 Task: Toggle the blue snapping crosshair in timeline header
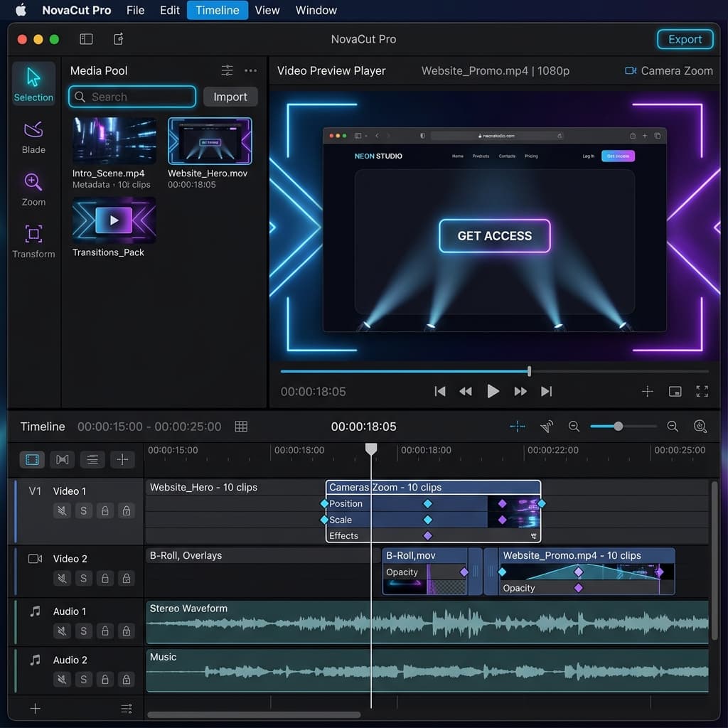tap(518, 427)
